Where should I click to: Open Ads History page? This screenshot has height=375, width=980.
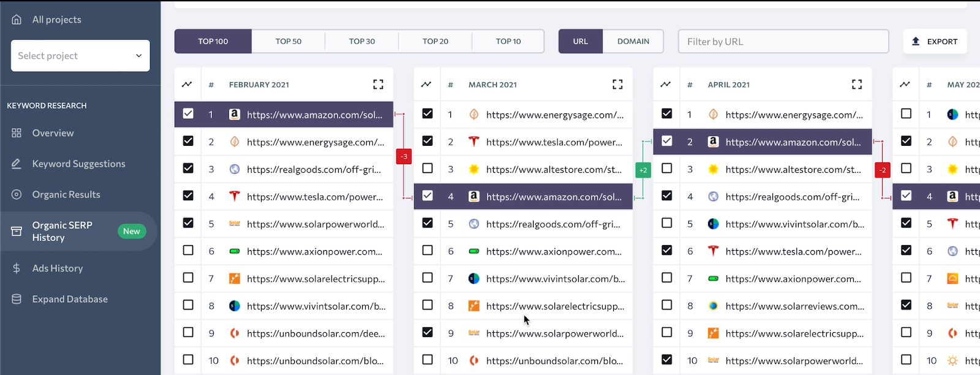click(58, 268)
